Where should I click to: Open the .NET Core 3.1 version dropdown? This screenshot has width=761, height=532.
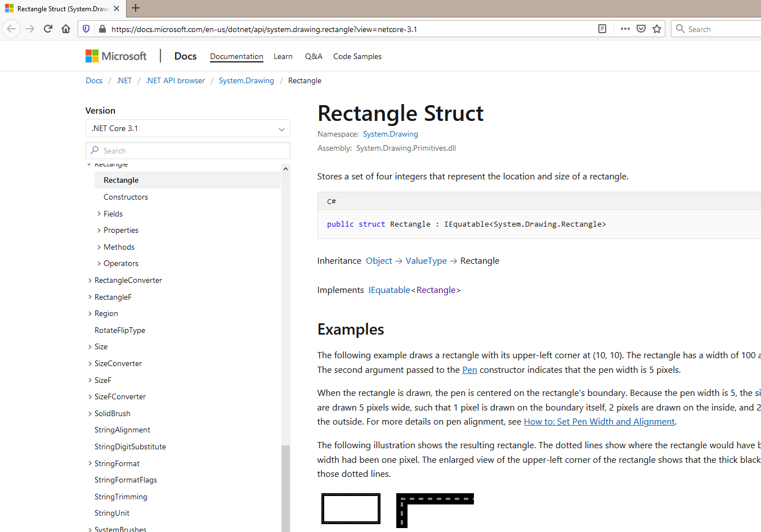188,128
